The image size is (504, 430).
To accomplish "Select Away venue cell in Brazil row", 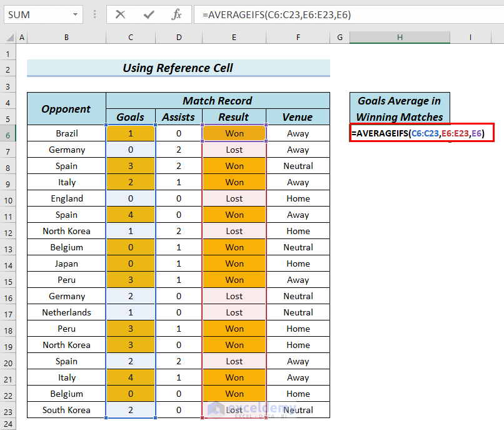I will pyautogui.click(x=298, y=133).
